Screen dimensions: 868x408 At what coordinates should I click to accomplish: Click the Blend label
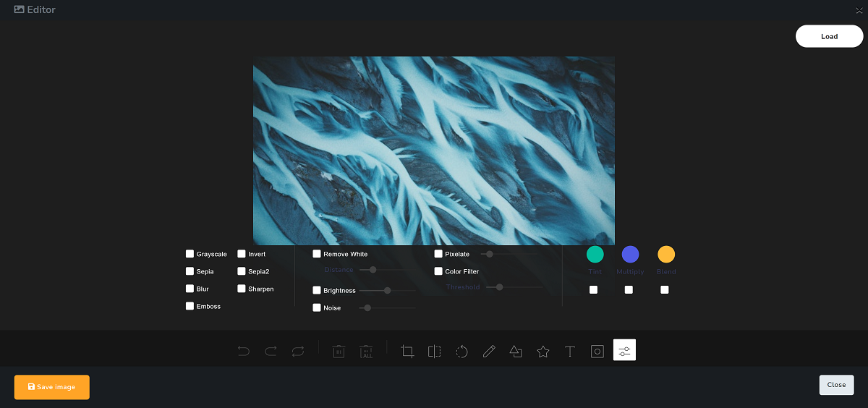click(x=666, y=272)
